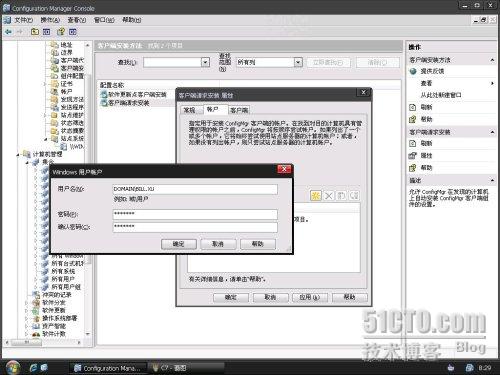Image resolution: width=500 pixels, height=375 pixels.
Task: Select 软件计数 tree node
Action: coord(53,334)
